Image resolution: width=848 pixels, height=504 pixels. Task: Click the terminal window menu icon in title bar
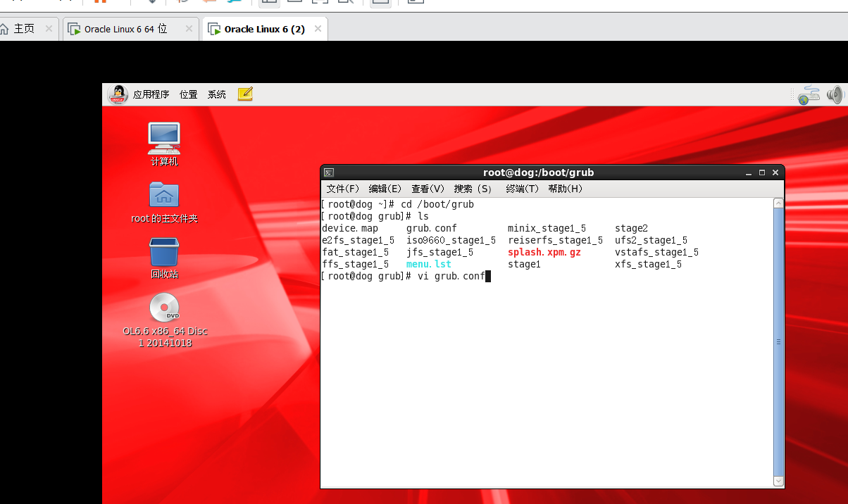[328, 172]
